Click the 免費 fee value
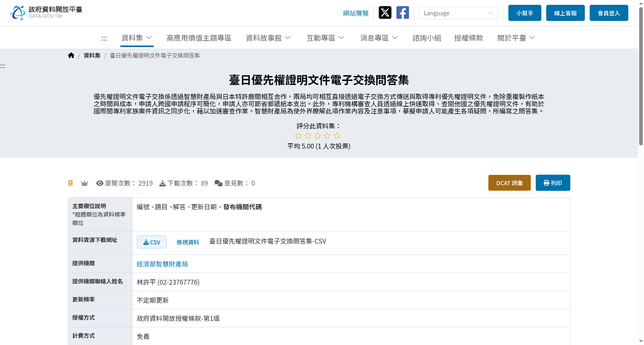644x345 pixels. pos(143,337)
